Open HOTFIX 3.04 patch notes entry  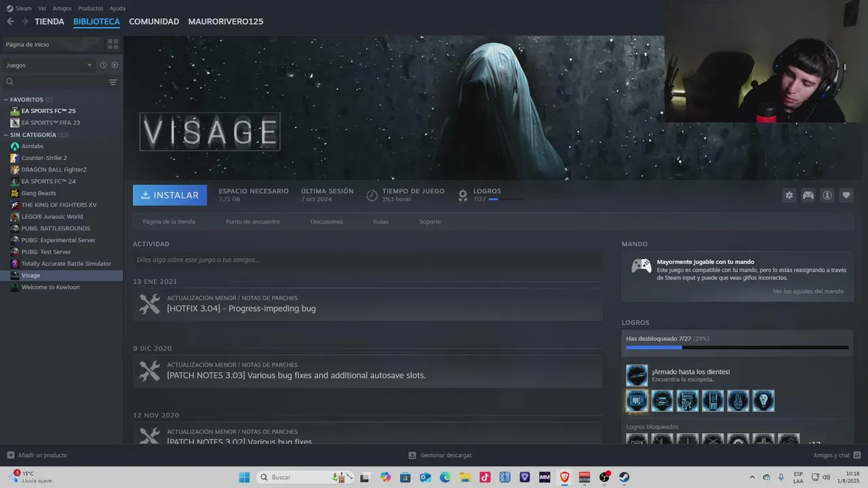[368, 304]
